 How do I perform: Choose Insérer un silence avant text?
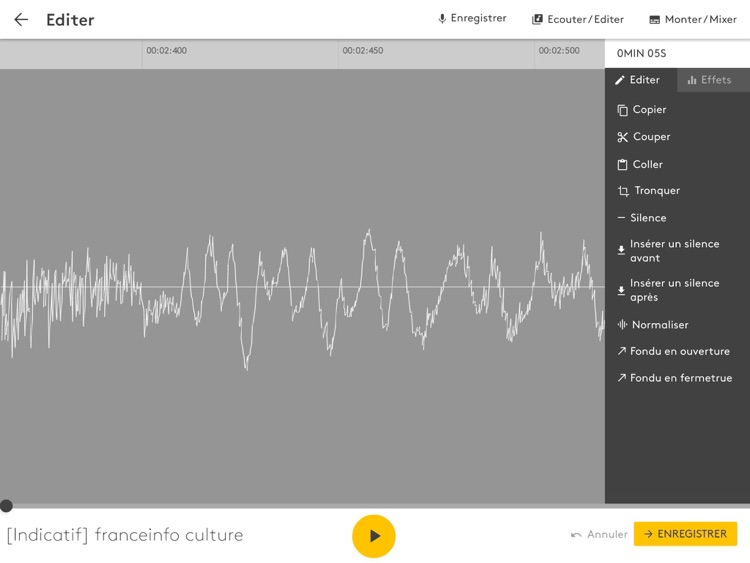(674, 251)
